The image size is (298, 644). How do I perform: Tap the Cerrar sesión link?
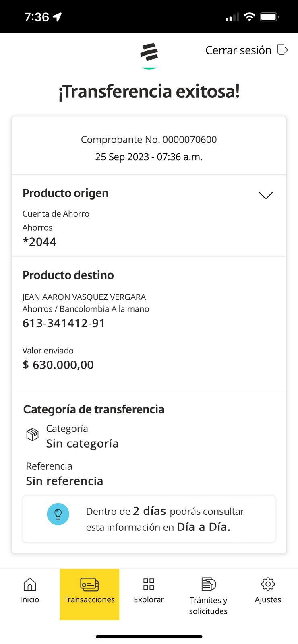point(238,50)
